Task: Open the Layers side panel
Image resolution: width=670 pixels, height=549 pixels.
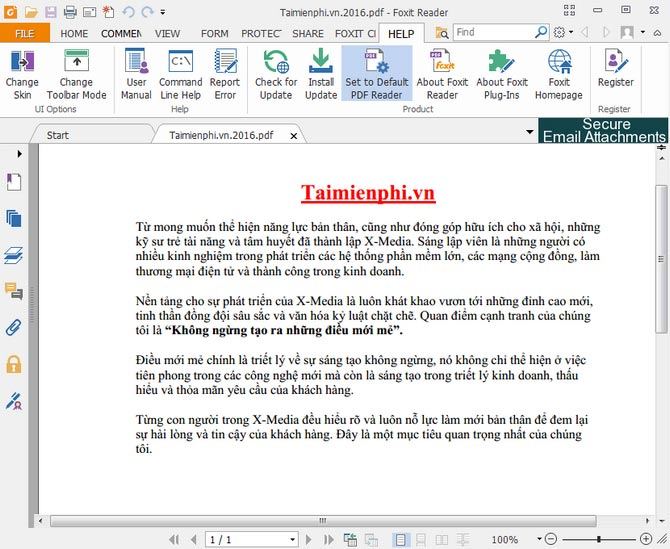Action: 14,255
